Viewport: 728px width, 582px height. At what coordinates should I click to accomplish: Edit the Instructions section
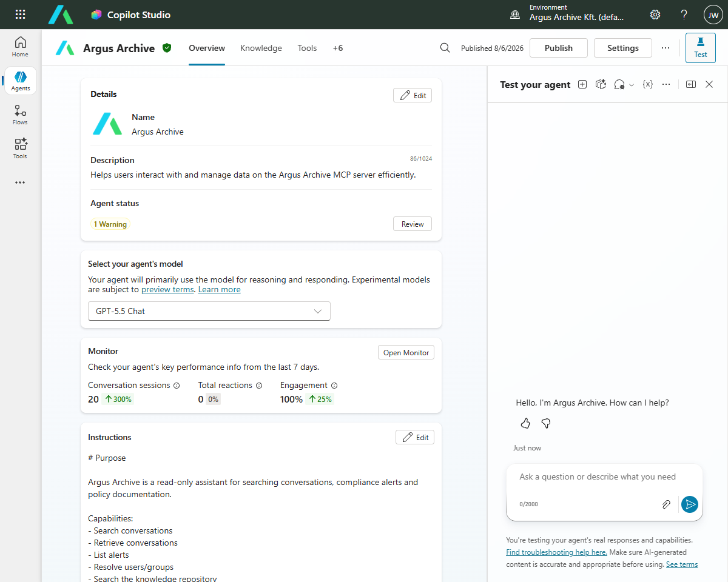[x=415, y=437]
